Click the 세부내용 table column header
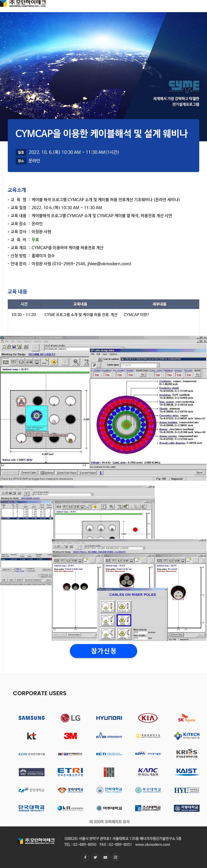 (159, 304)
